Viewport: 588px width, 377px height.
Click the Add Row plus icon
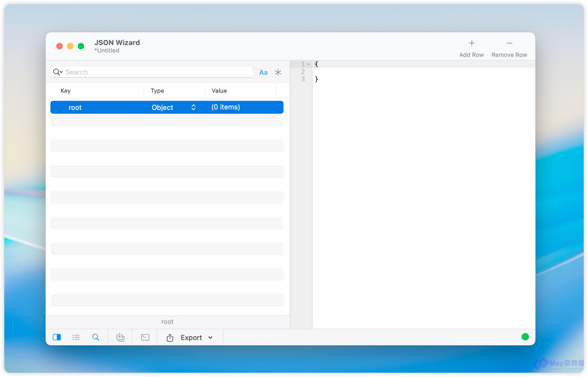471,43
